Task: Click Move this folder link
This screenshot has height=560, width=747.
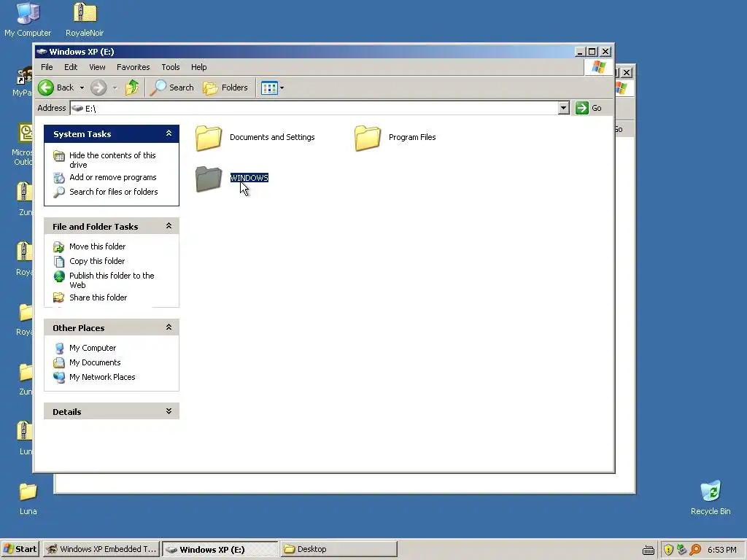Action: pyautogui.click(x=98, y=246)
